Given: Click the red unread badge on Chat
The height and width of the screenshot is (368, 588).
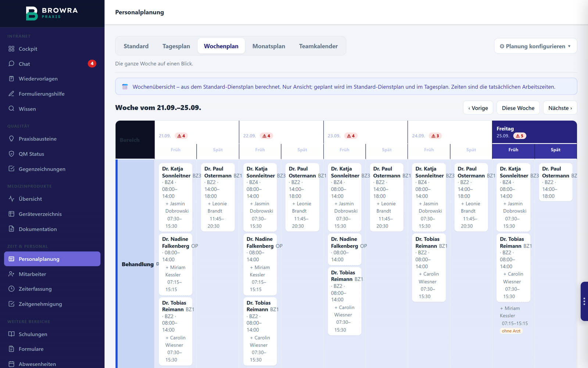Looking at the screenshot, I should [92, 64].
